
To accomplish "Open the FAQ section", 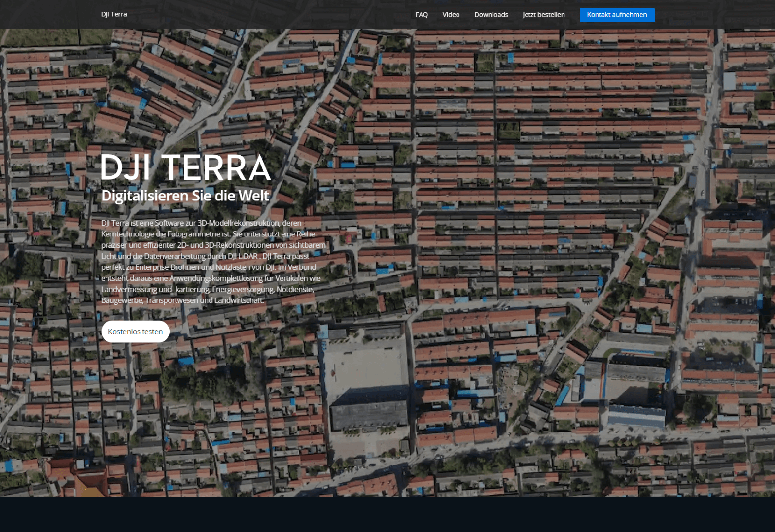I will [x=422, y=15].
